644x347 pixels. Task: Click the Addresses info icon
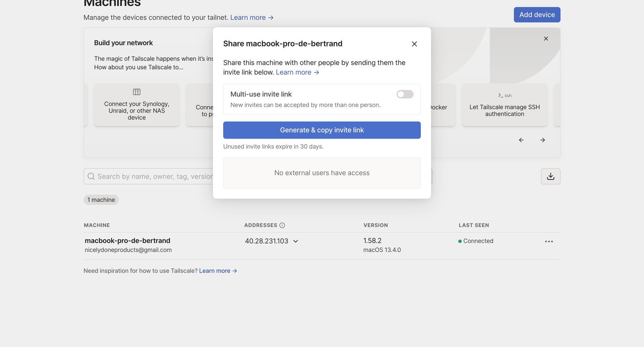click(282, 226)
